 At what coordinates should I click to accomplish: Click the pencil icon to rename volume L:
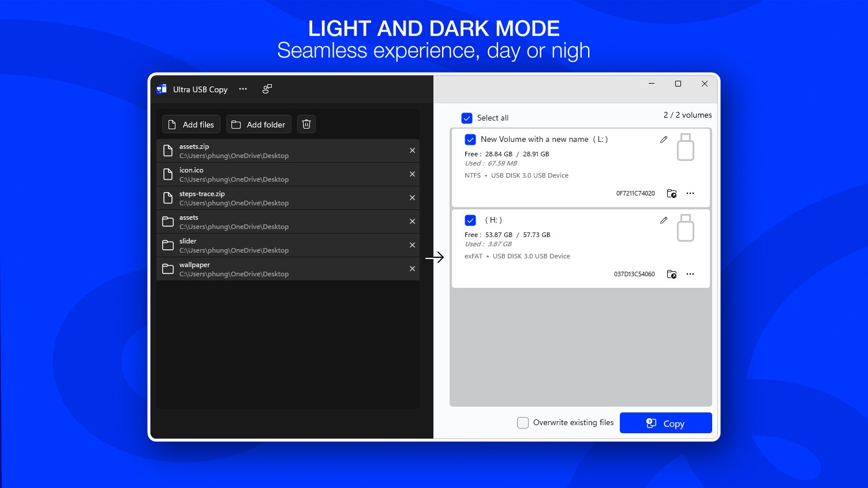pyautogui.click(x=664, y=140)
